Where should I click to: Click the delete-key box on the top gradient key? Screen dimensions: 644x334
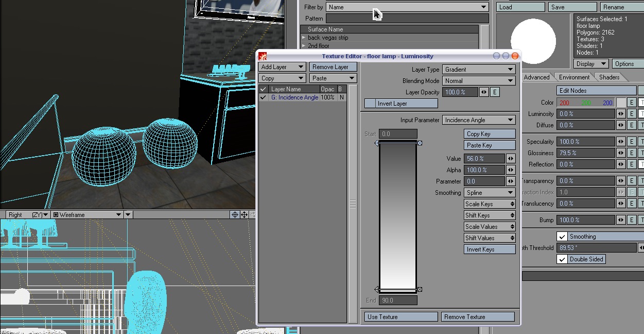[x=420, y=143]
